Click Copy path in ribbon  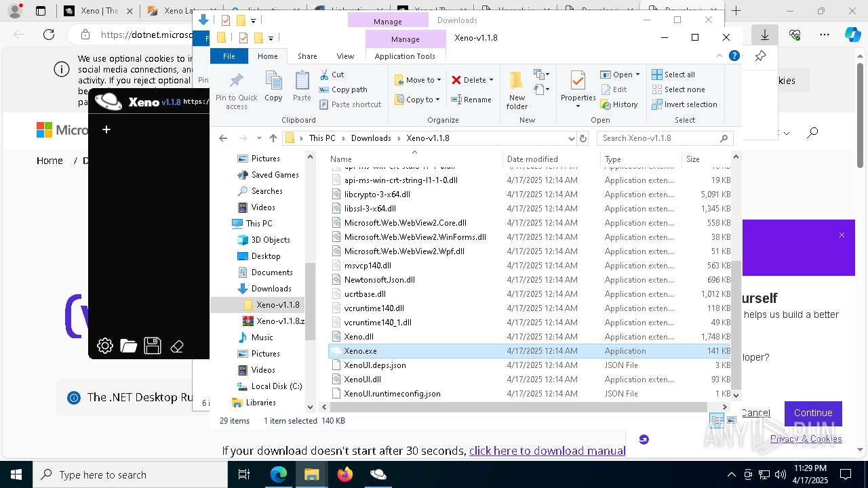tap(342, 89)
